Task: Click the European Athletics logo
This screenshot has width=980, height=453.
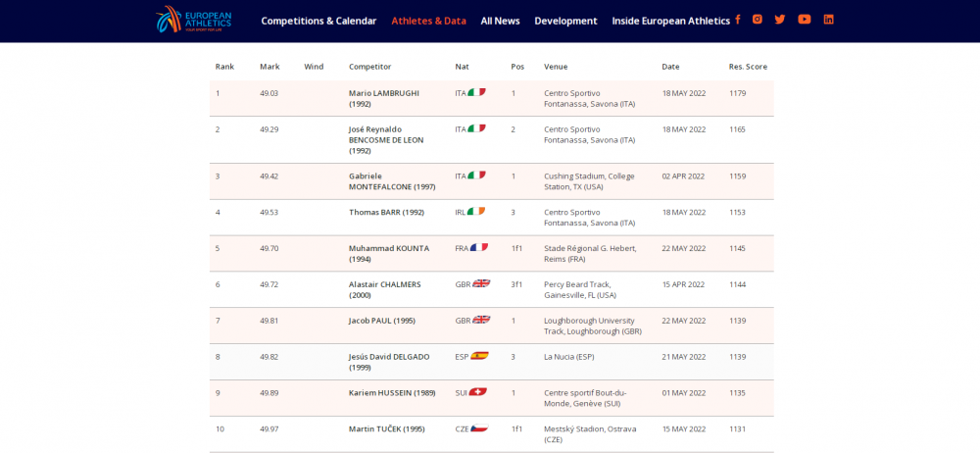Action: pyautogui.click(x=194, y=19)
